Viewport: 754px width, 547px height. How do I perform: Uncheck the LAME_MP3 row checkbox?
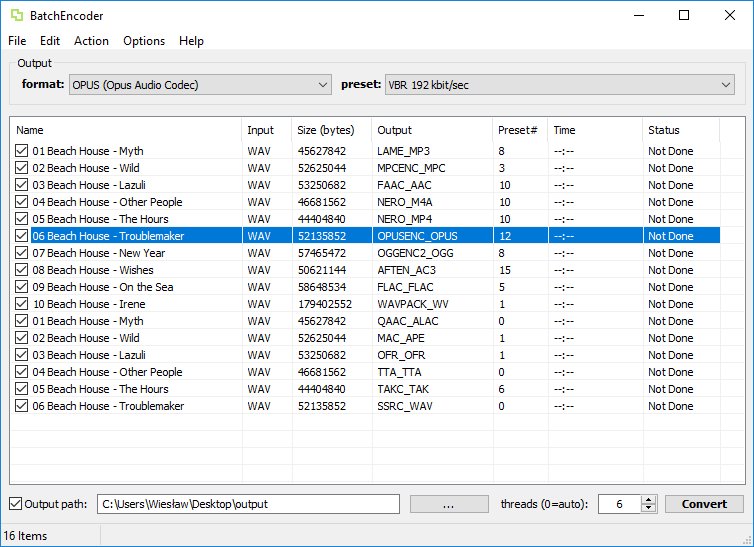click(21, 151)
